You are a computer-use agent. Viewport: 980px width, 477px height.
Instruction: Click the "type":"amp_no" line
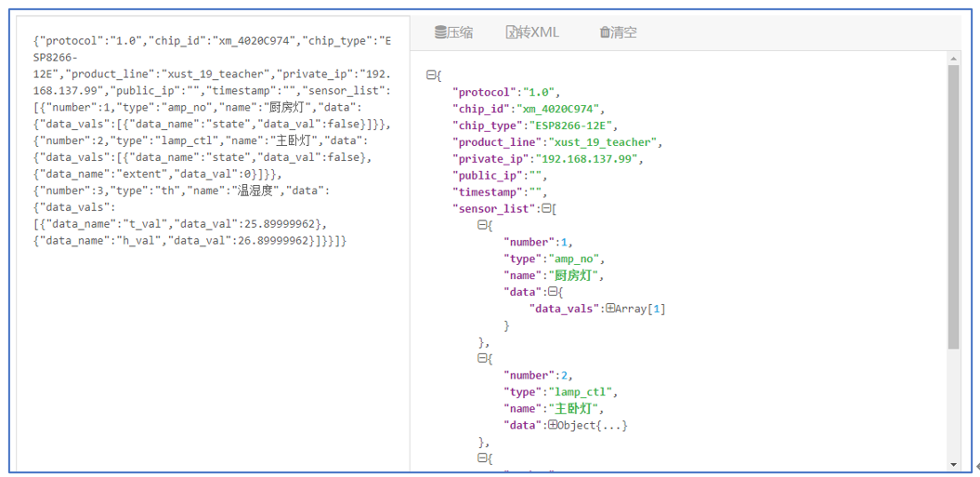click(x=555, y=258)
